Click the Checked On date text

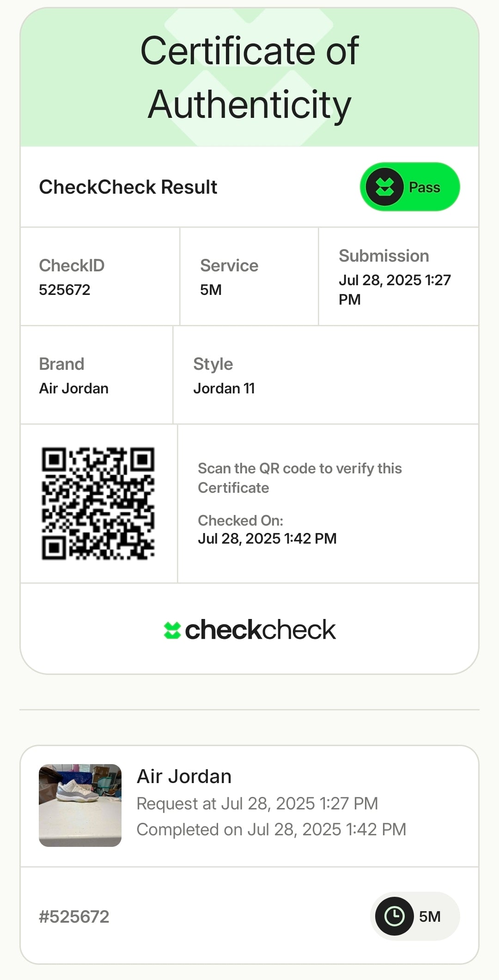click(267, 539)
